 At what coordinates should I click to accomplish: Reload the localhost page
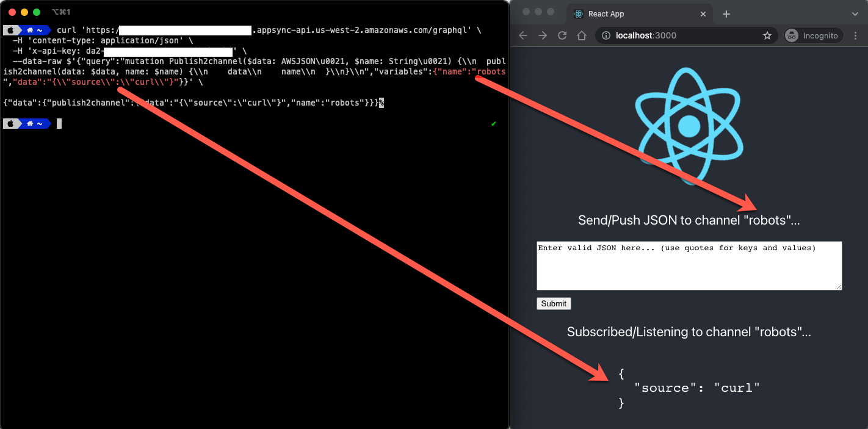click(562, 35)
